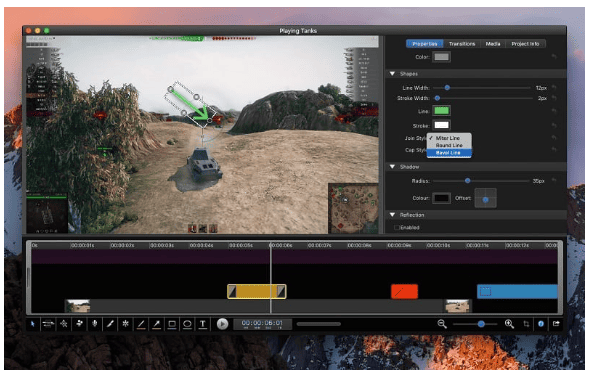Zoom out the timeline with magnifier minus
Image resolution: width=591 pixels, height=374 pixels.
[x=442, y=324]
